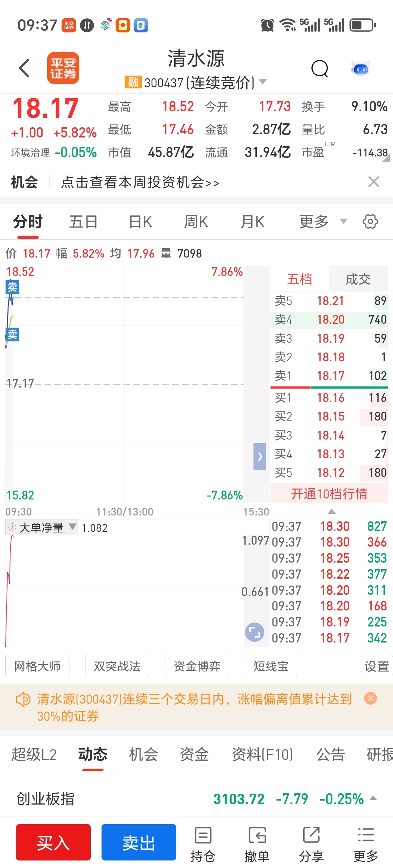
Task: Select the 卖4 18.20 order row
Action: coord(329,319)
